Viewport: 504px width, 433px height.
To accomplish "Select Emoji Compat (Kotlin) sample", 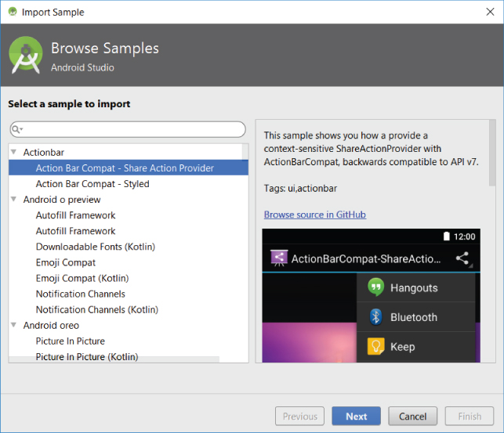I will point(82,278).
